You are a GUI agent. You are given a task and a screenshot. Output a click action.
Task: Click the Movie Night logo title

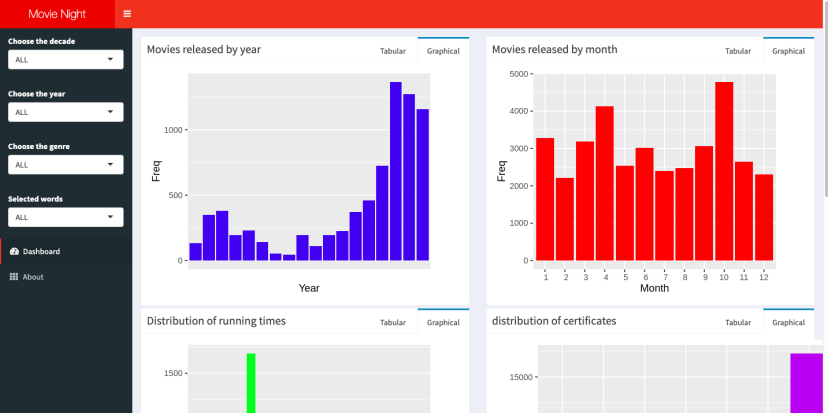pos(57,14)
